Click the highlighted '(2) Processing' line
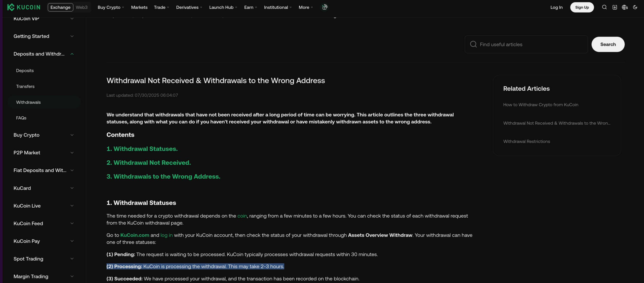The height and width of the screenshot is (283, 644). (x=195, y=266)
